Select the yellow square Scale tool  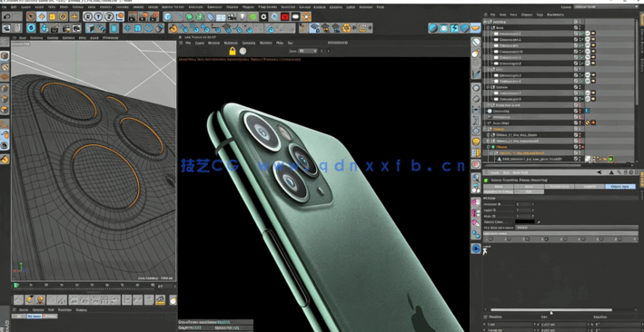tap(52, 16)
